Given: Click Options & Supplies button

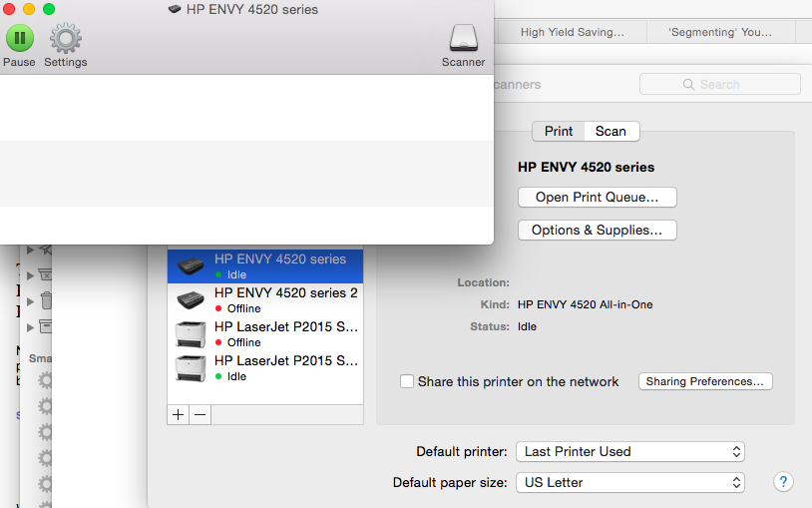Looking at the screenshot, I should tap(598, 231).
